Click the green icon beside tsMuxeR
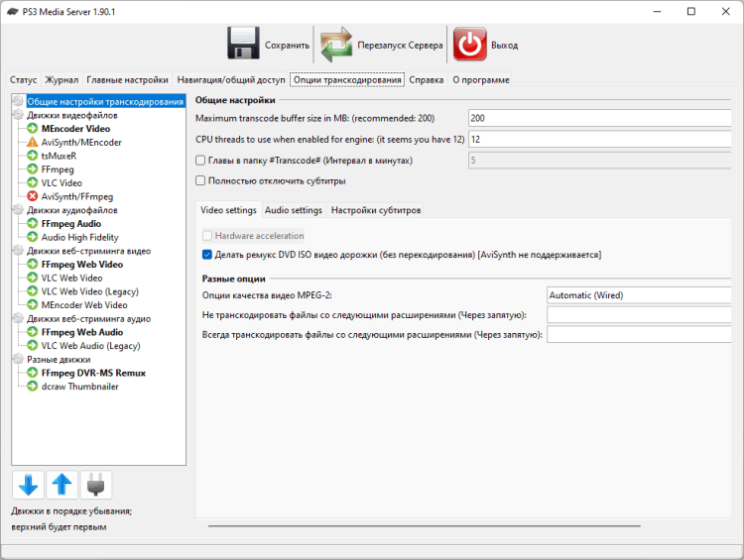Image resolution: width=744 pixels, height=560 pixels. point(33,156)
